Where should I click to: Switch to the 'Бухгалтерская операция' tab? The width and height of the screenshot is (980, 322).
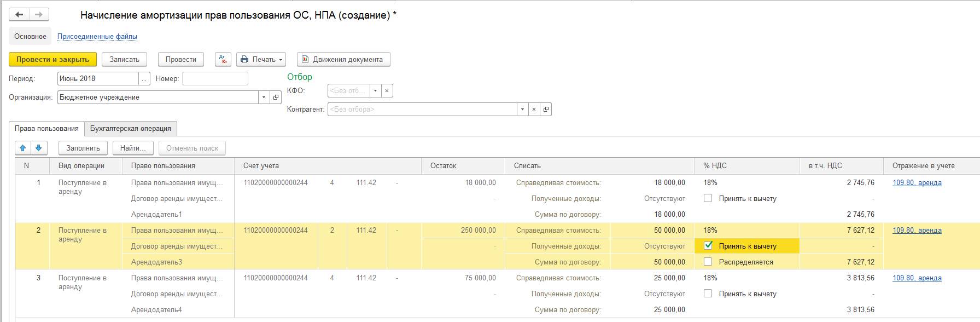[130, 129]
